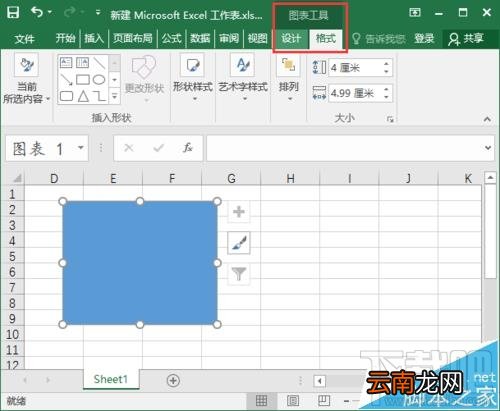Expand the formula bar
This screenshot has width=500, height=411.
(x=488, y=148)
